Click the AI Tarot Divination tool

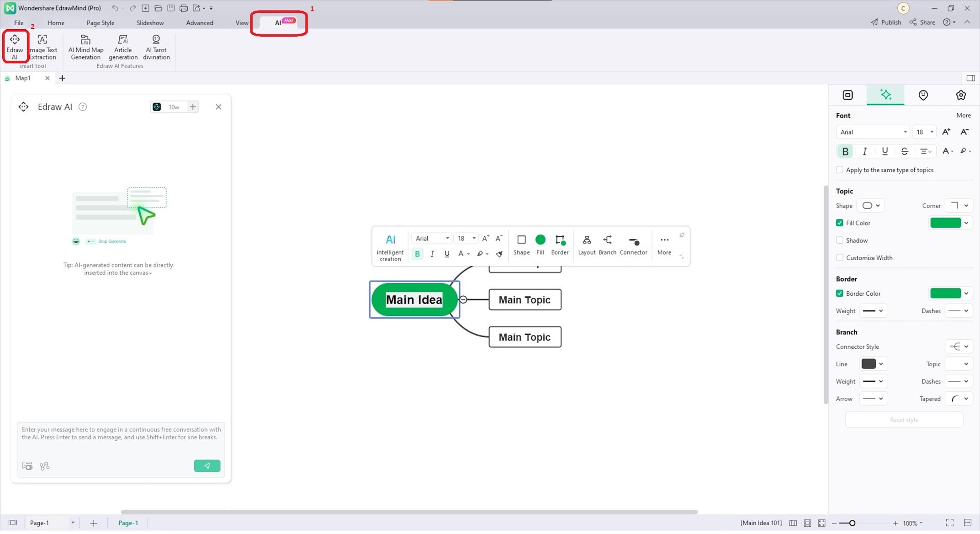[156, 45]
